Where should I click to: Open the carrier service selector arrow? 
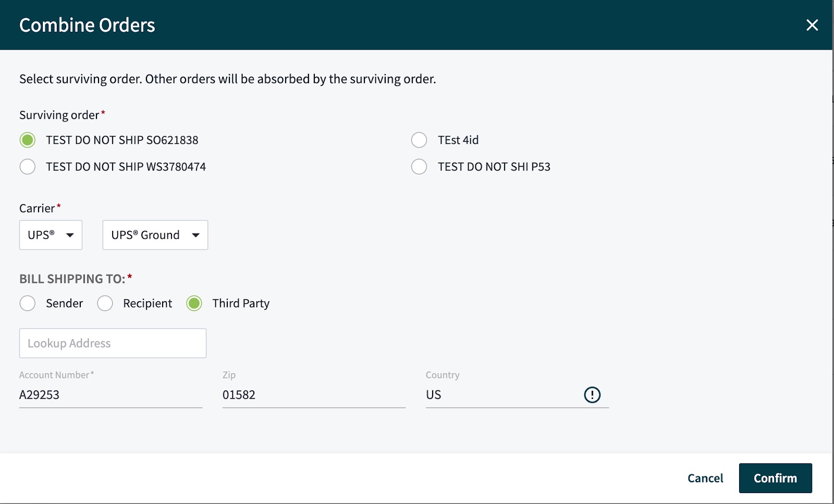click(195, 235)
